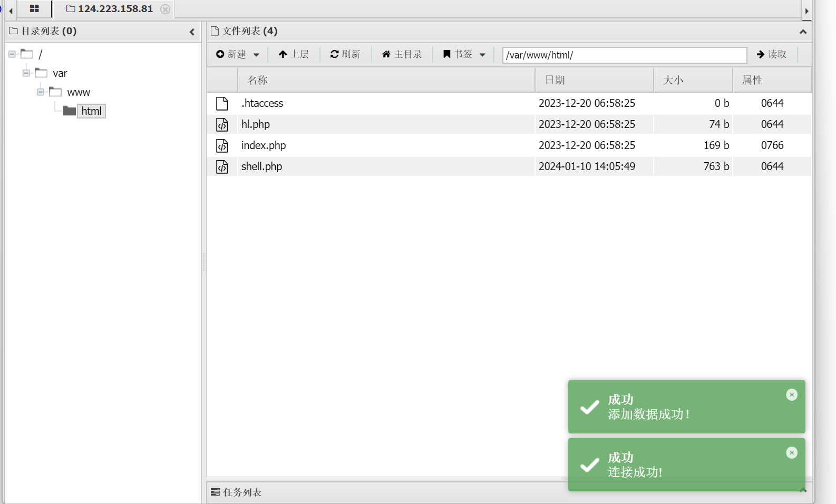Sort files by 大小 column

pyautogui.click(x=693, y=80)
